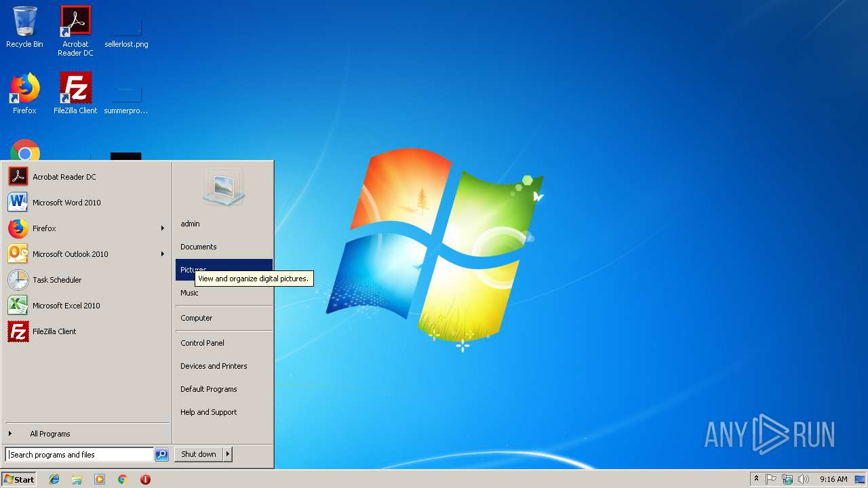This screenshot has height=488, width=868.
Task: Open Pictures library
Action: 224,270
